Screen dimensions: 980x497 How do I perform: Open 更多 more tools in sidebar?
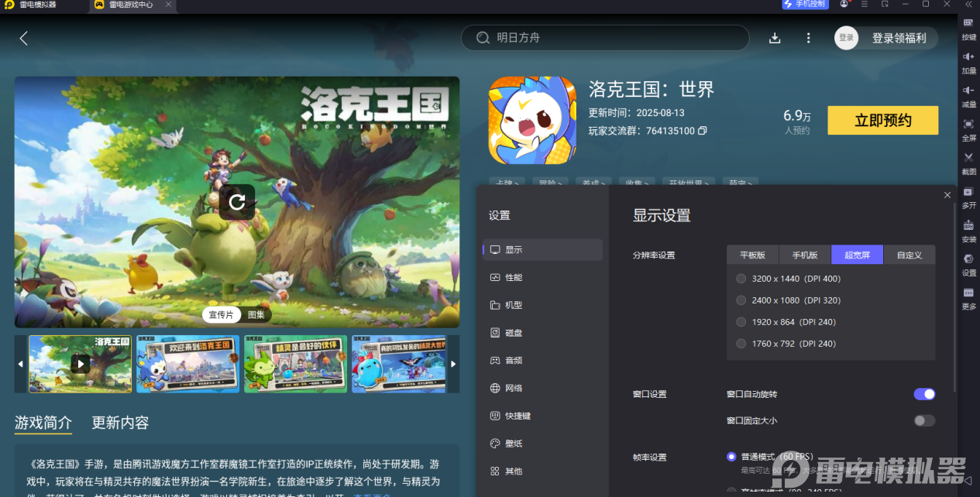[968, 298]
